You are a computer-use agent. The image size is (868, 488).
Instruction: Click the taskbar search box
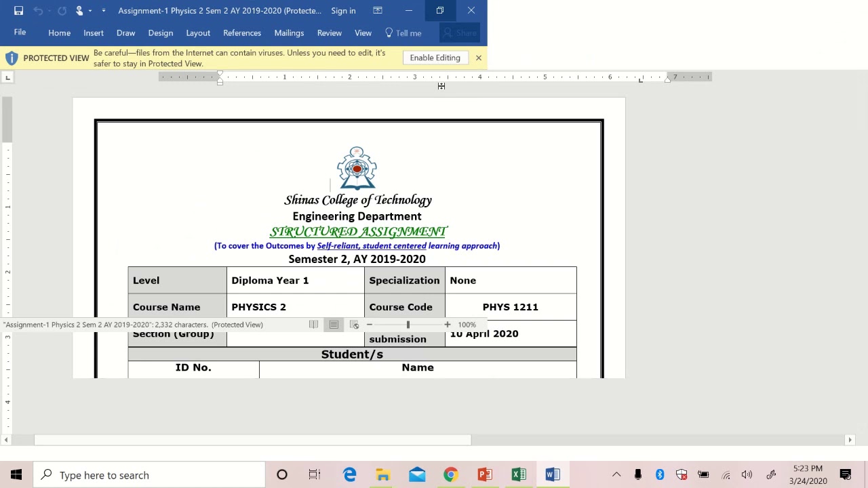tap(149, 475)
